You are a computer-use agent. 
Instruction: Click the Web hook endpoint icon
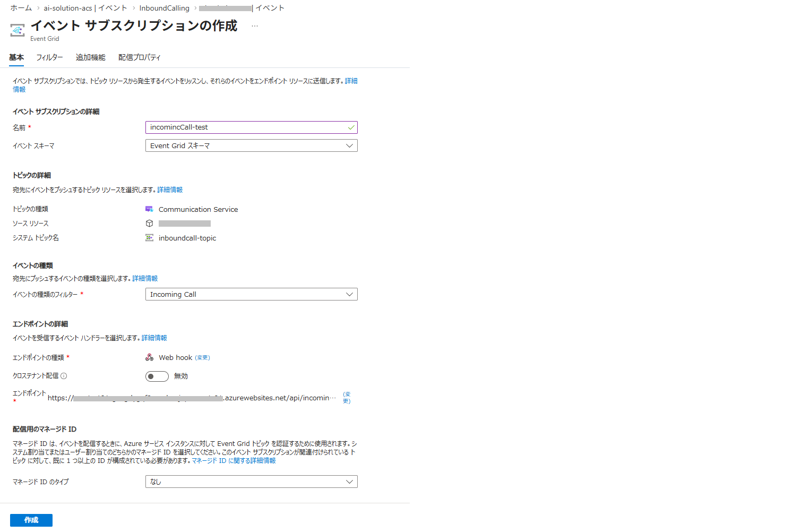point(149,357)
